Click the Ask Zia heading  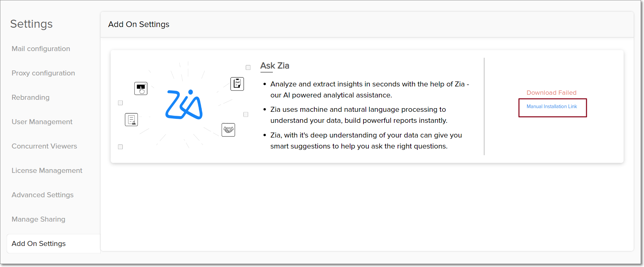pos(275,66)
